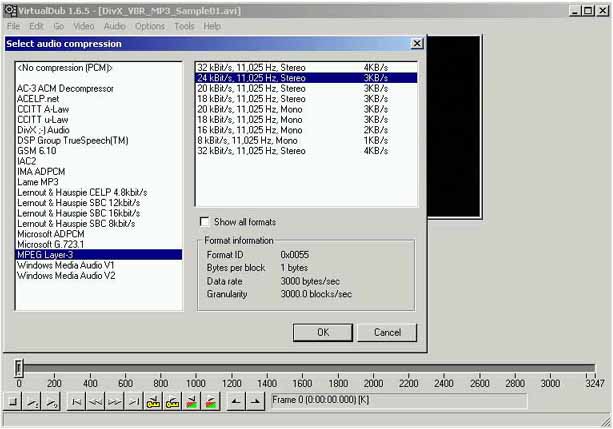
Task: Click the VirtualDub title bar app icon
Action: click(x=10, y=11)
